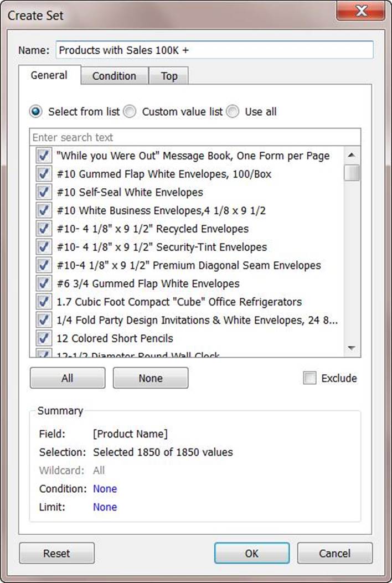
Task: Toggle the 12 Colored Short Pencils checkbox
Action: (x=43, y=338)
